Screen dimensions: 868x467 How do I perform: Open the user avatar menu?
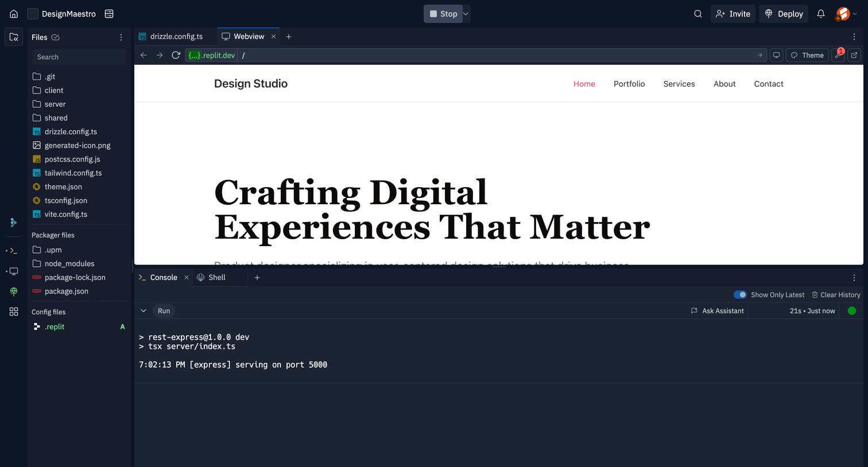click(x=846, y=14)
